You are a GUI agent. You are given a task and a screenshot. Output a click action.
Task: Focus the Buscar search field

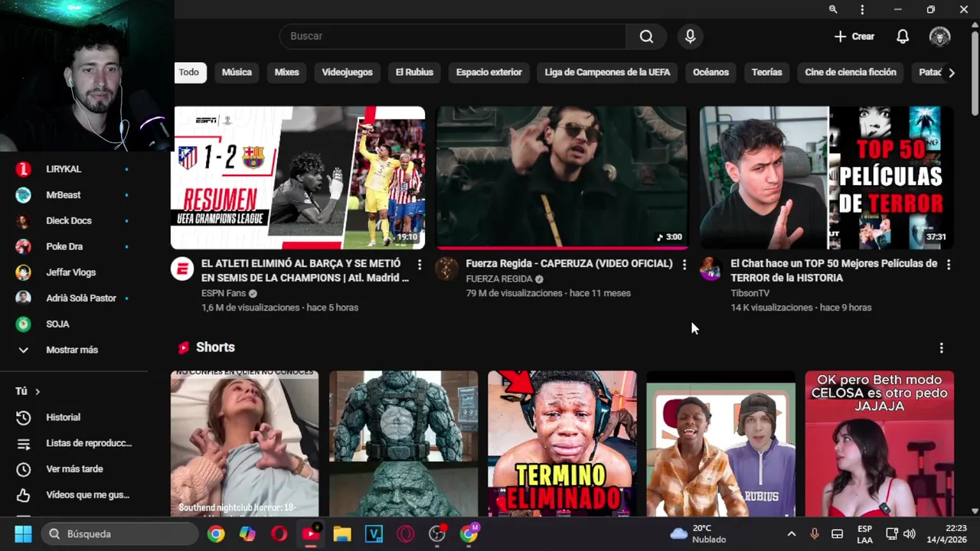pyautogui.click(x=453, y=36)
